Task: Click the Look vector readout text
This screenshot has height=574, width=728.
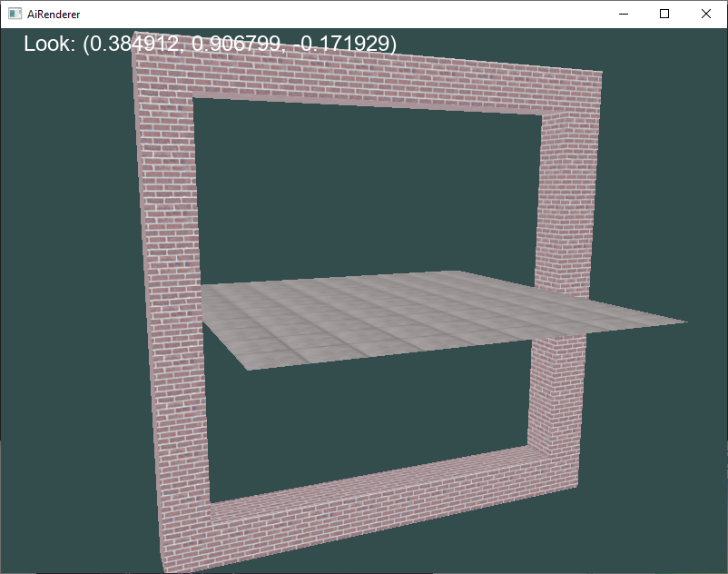Action: tap(211, 44)
